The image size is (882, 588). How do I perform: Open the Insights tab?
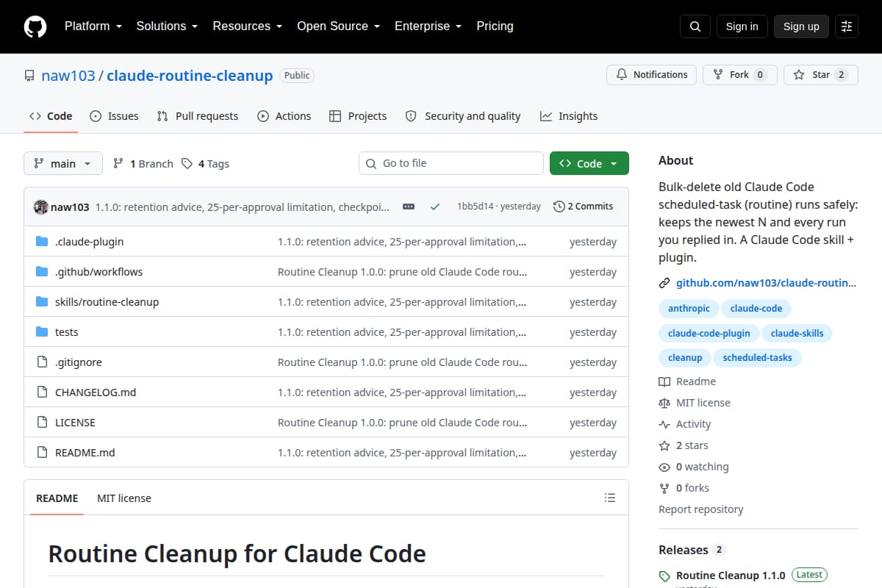pyautogui.click(x=569, y=116)
